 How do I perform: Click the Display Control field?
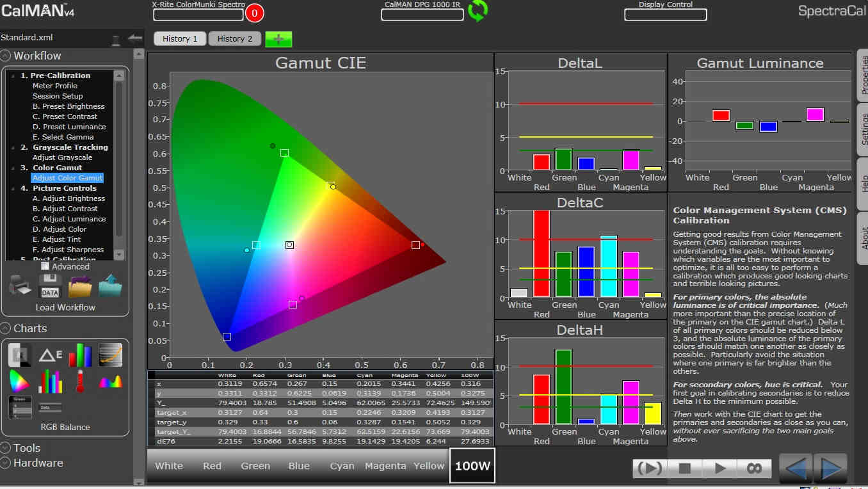point(665,14)
